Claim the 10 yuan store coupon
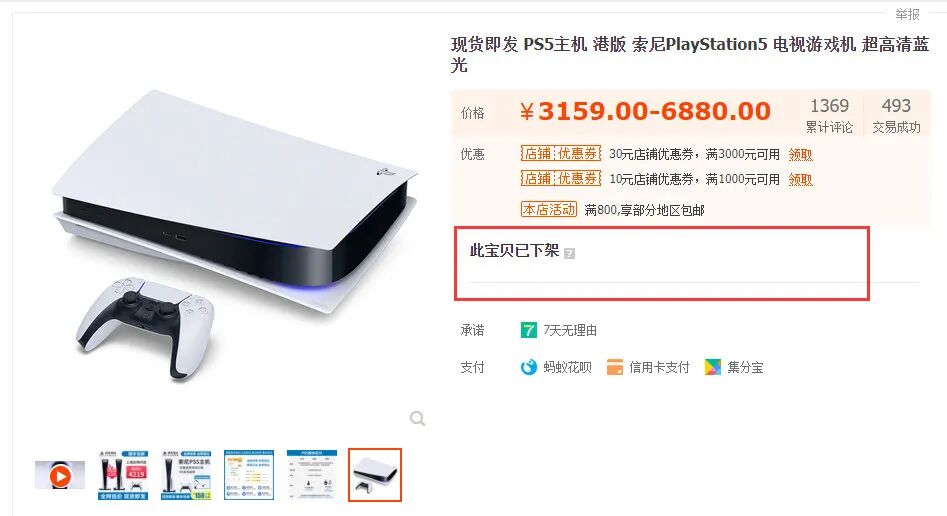Viewport: 947px width, 516px height. (x=800, y=179)
